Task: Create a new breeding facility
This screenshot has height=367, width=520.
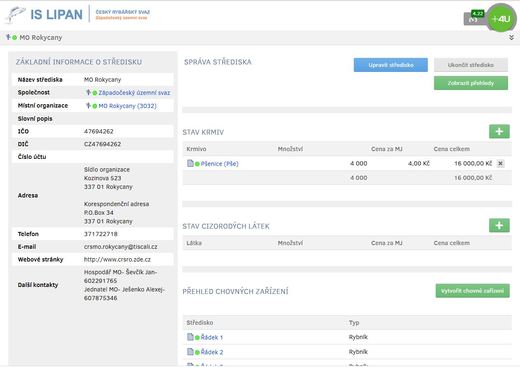Action: (472, 291)
